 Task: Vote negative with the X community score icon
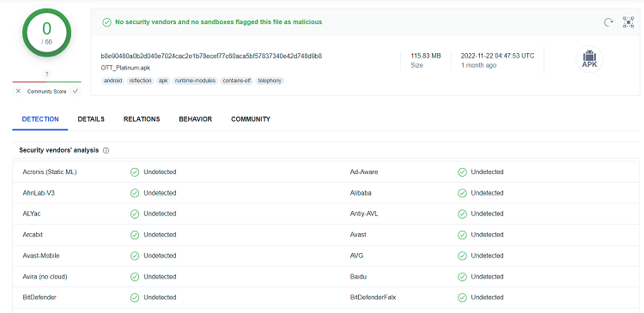[x=18, y=92]
